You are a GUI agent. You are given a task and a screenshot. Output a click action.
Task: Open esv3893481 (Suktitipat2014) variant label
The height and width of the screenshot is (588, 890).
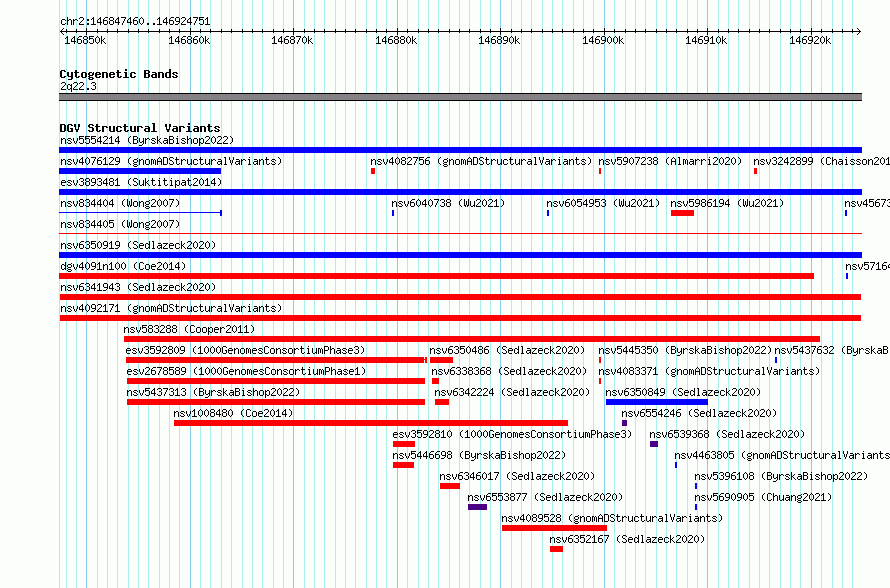[x=141, y=182]
